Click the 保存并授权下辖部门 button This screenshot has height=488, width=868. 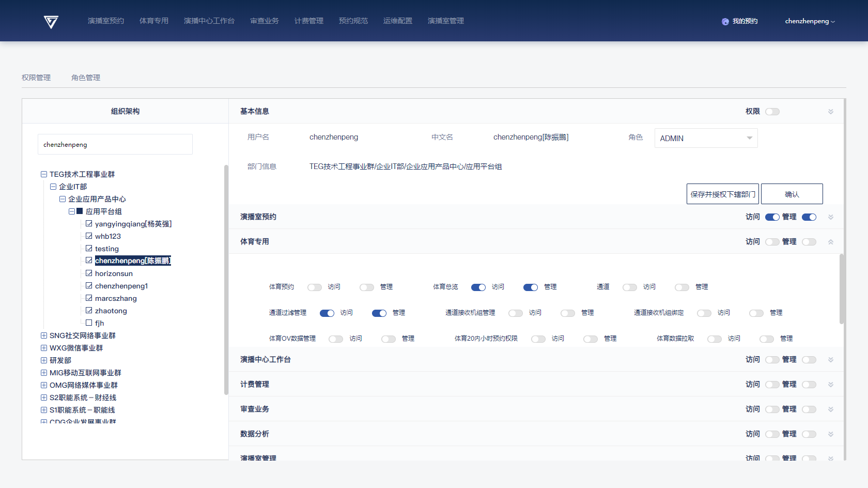722,194
